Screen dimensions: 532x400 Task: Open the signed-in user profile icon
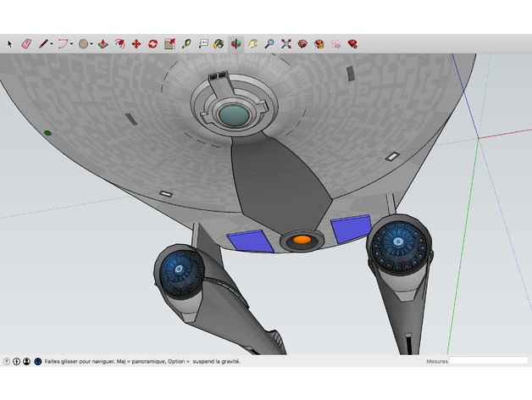coord(27,362)
